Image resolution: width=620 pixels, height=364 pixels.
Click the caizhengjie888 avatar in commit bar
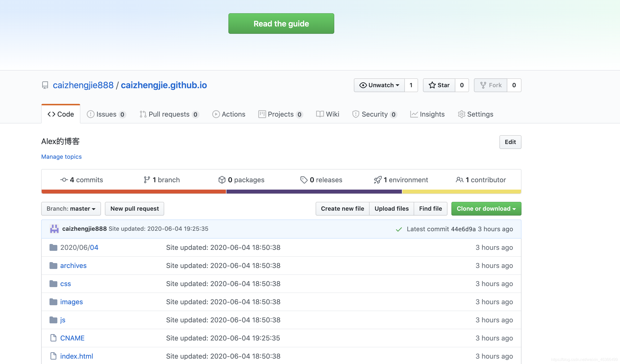pos(54,229)
